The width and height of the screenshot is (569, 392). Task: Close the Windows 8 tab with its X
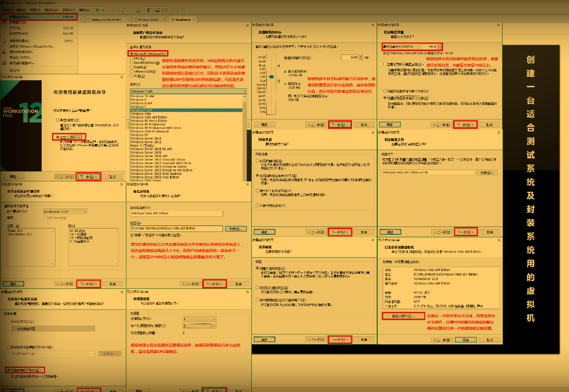coord(194,19)
